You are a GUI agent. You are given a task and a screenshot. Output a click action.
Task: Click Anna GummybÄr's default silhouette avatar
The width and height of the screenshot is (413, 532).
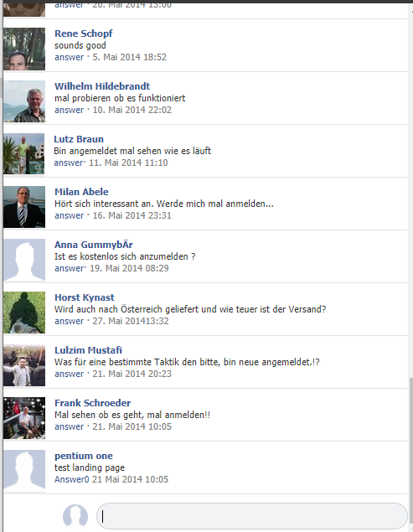(x=24, y=260)
